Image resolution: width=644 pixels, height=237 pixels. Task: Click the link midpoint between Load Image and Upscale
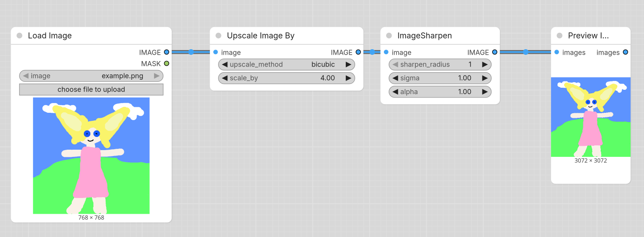(191, 52)
